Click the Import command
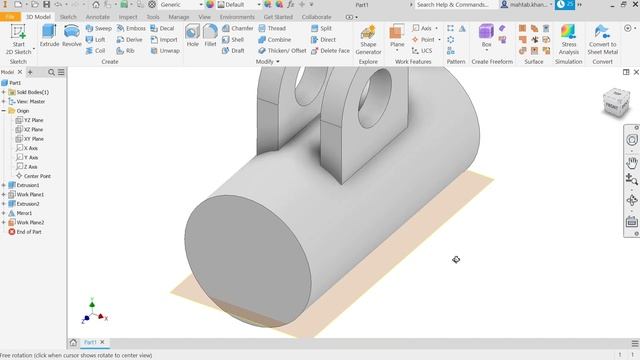640x360 pixels. (x=164, y=40)
